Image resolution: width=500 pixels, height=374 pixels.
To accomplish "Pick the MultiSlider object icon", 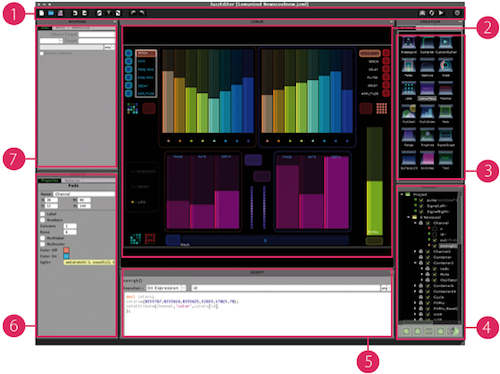I will pyautogui.click(x=427, y=113).
